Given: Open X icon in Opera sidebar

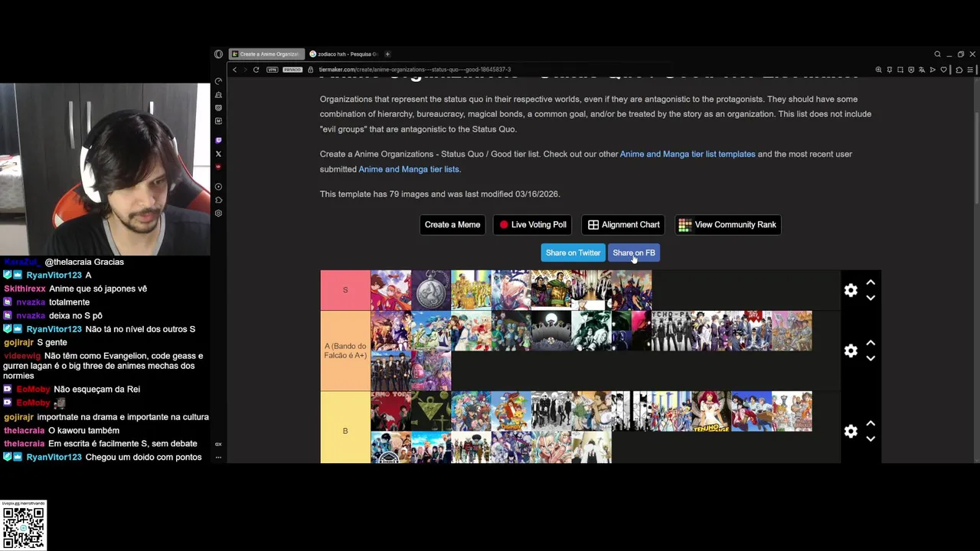Looking at the screenshot, I should pos(218,154).
